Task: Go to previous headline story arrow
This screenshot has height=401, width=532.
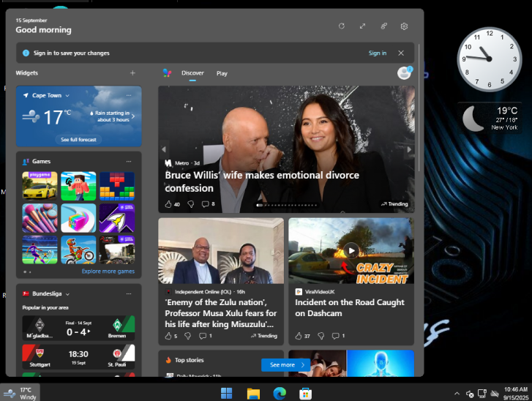Action: (x=164, y=149)
